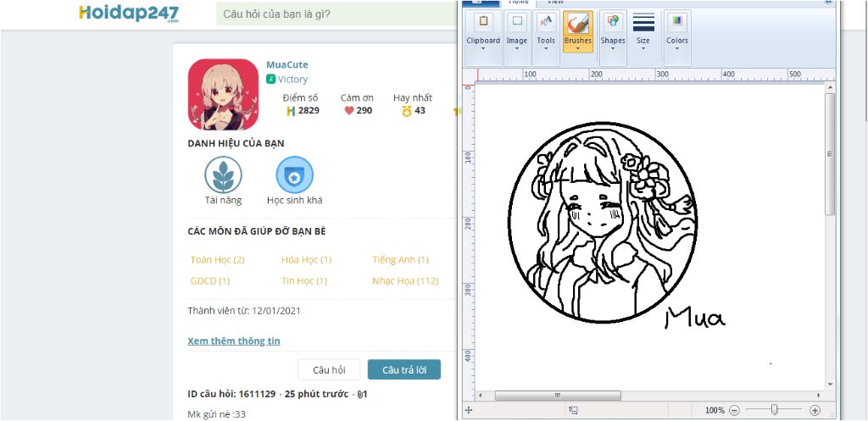Click the scroll left arrow in Paint
The width and height of the screenshot is (868, 421).
click(481, 396)
